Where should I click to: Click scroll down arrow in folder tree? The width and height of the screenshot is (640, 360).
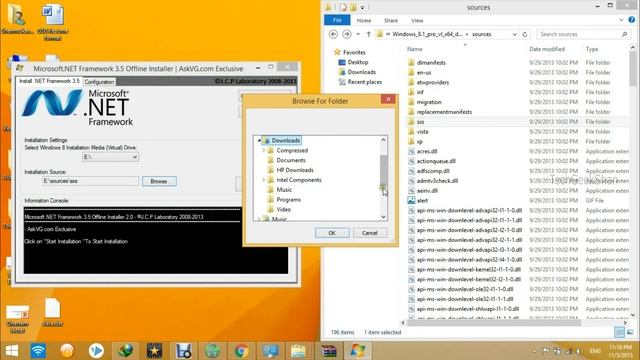click(383, 217)
